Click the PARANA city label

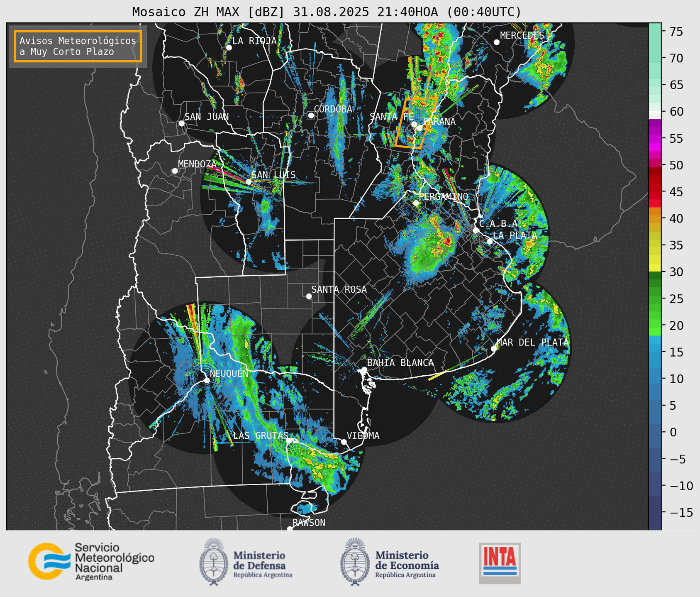[439, 122]
